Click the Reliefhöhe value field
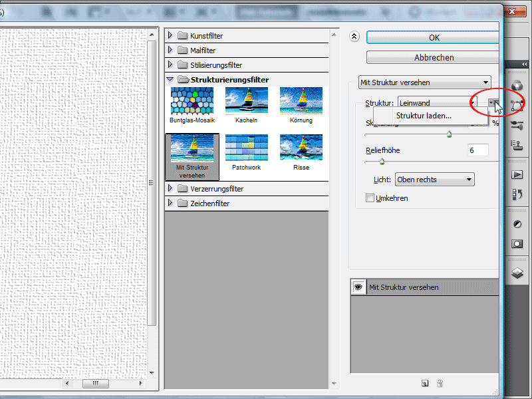 478,150
